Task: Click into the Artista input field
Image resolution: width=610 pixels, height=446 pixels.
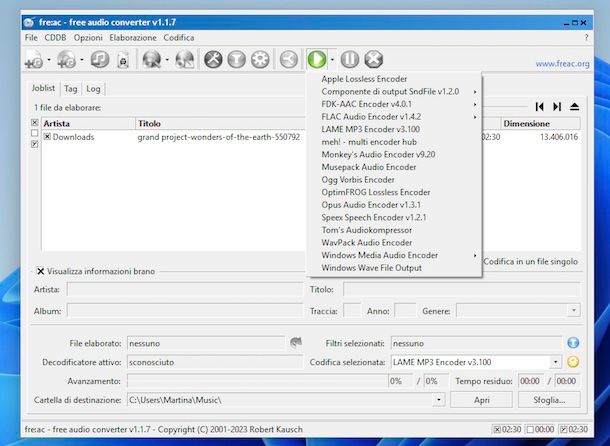Action: click(184, 290)
